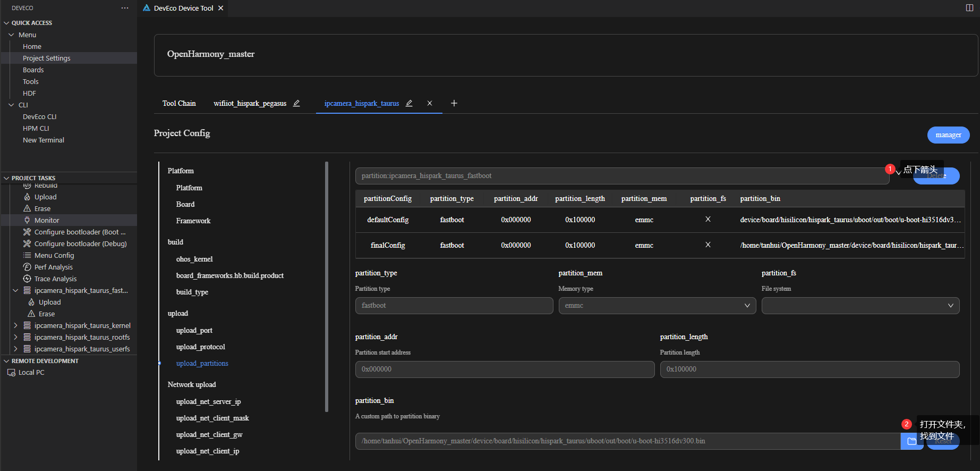Click Configure bootloader (Boot ...) tools icon
Image resolution: width=980 pixels, height=471 pixels.
point(27,232)
